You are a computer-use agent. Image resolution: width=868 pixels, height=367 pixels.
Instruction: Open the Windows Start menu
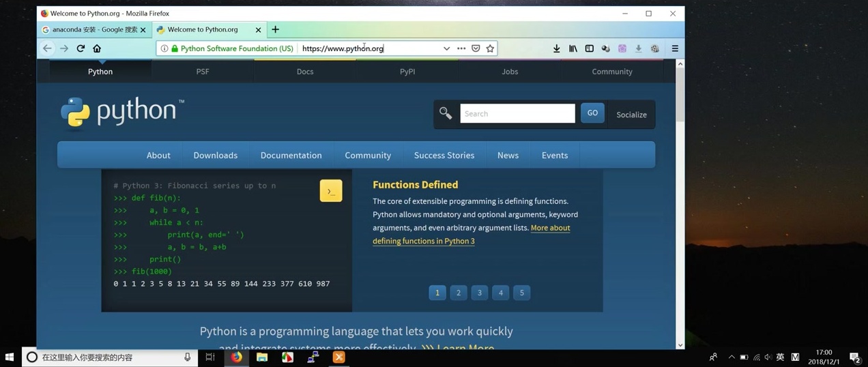(x=10, y=357)
